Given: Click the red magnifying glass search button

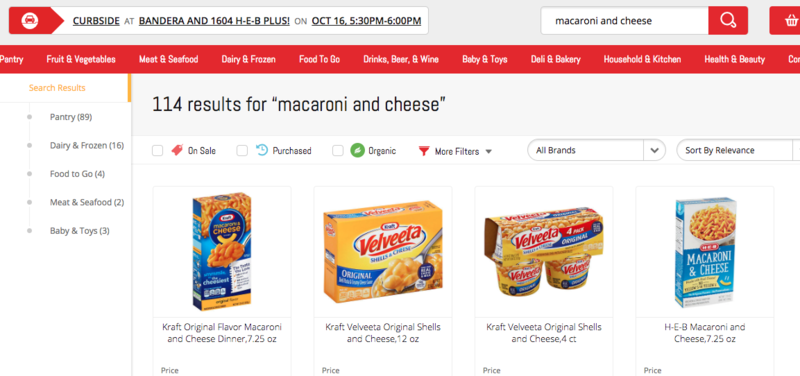Looking at the screenshot, I should [x=728, y=20].
